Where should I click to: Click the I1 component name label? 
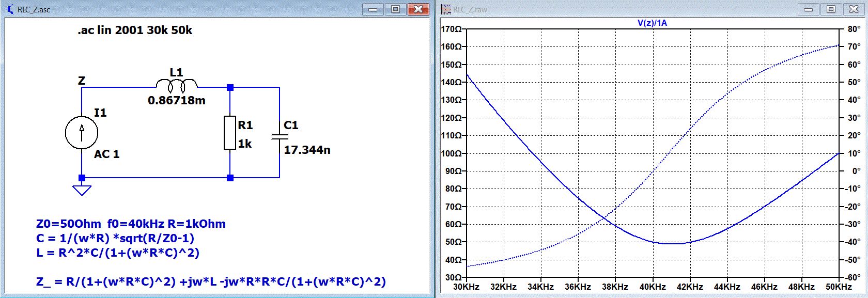pos(100,113)
